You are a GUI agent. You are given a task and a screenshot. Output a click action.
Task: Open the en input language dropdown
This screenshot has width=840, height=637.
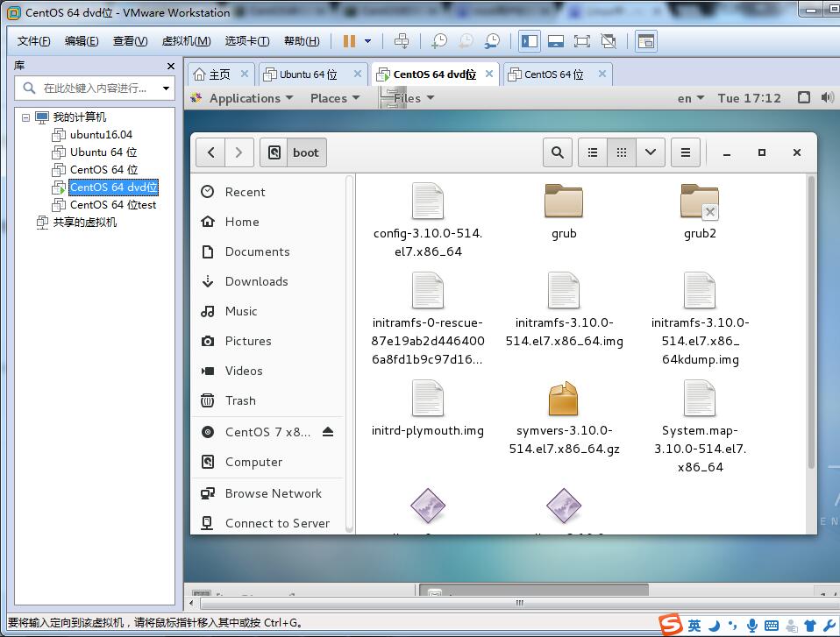coord(691,98)
